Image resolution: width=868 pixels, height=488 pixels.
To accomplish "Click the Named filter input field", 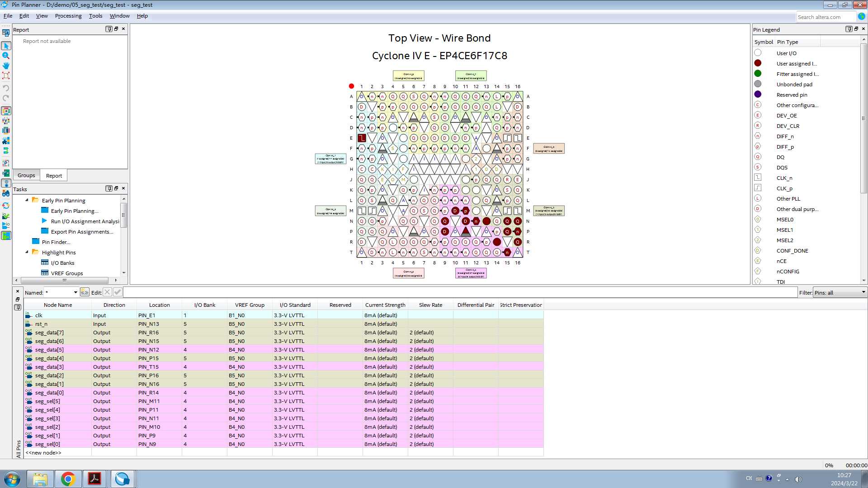I will point(60,292).
